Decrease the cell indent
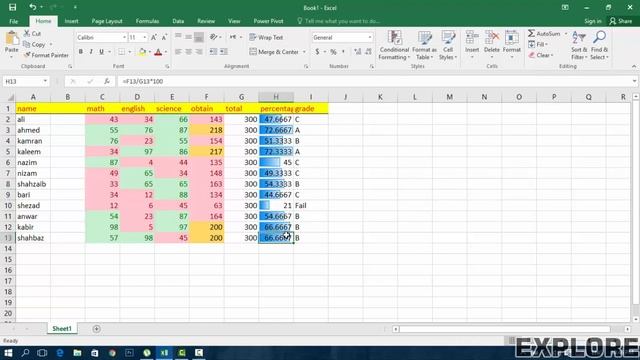Image resolution: width=640 pixels, height=360 pixels. click(213, 52)
